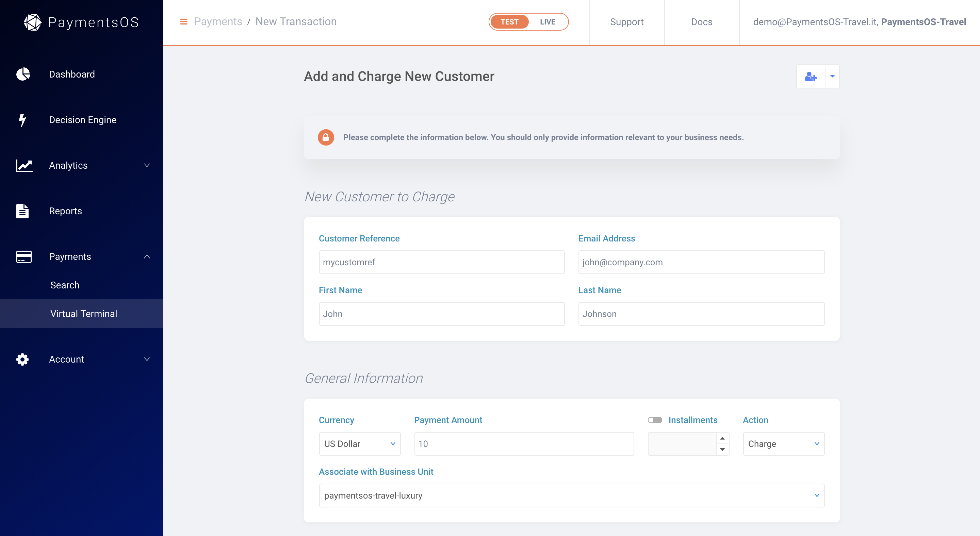Click the New Transaction breadcrumb
Image resolution: width=980 pixels, height=536 pixels.
pos(296,22)
